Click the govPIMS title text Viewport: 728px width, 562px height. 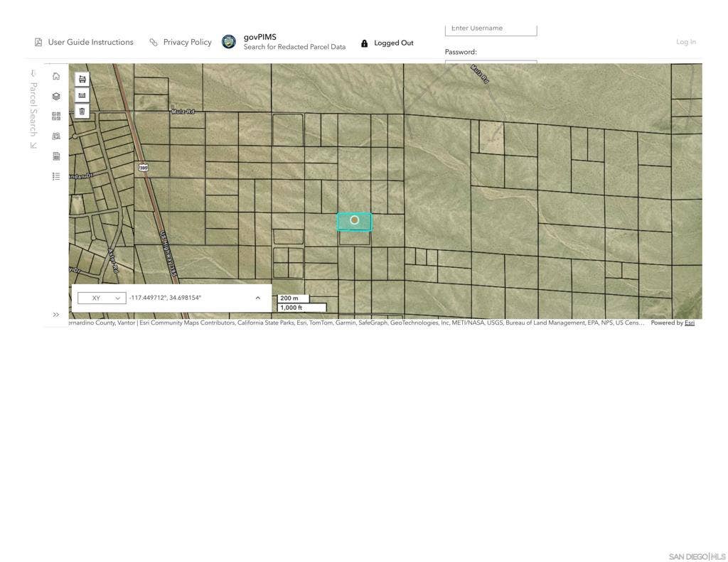pos(260,37)
